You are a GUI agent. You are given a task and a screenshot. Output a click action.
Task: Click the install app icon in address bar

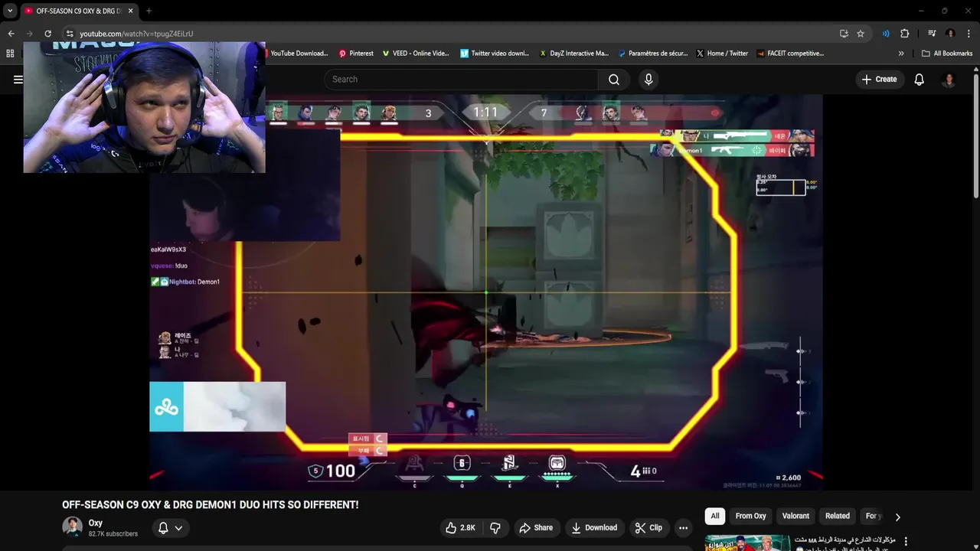click(x=844, y=34)
